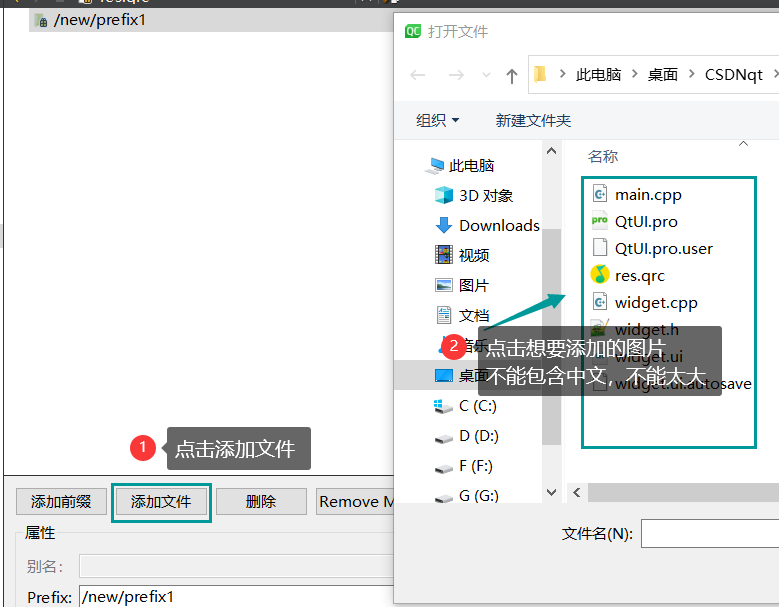Viewport: 779px width, 607px height.
Task: Click CSDNqt in the address breadcrumb
Action: (733, 75)
